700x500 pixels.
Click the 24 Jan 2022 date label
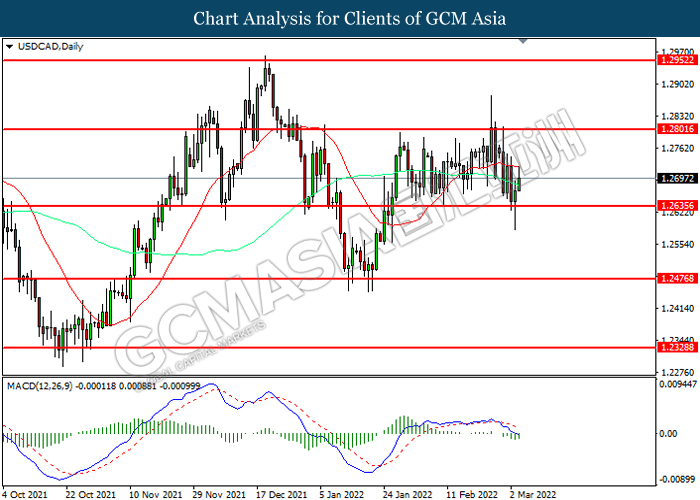(x=408, y=494)
